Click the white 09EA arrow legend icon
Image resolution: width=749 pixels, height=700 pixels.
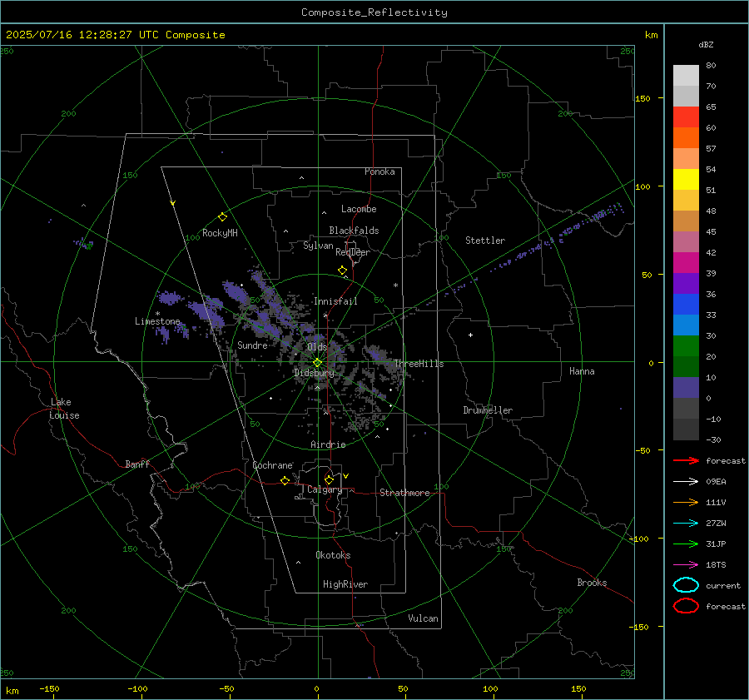click(x=686, y=482)
